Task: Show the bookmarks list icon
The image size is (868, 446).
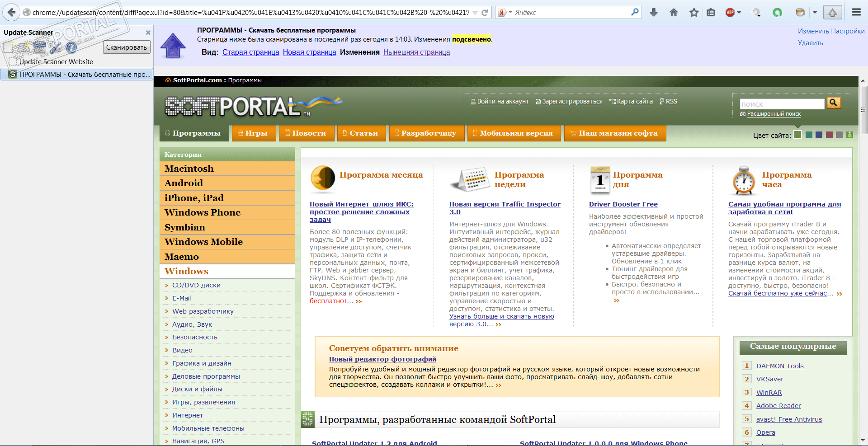Action: coord(711,13)
